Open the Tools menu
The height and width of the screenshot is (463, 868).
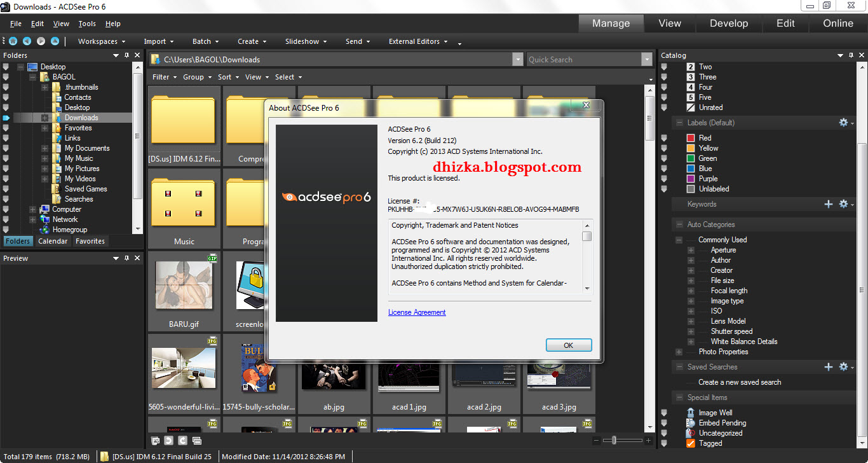coord(87,24)
